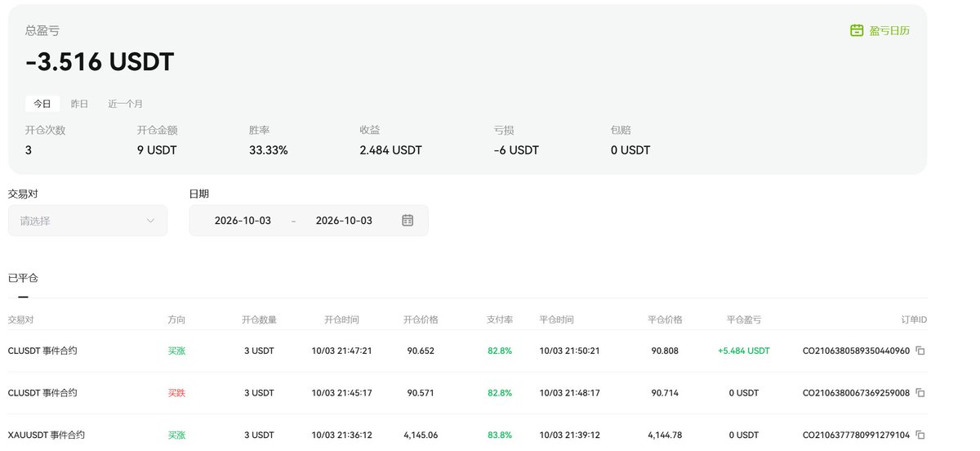
Task: Click the date range calendar icon
Action: 408,221
